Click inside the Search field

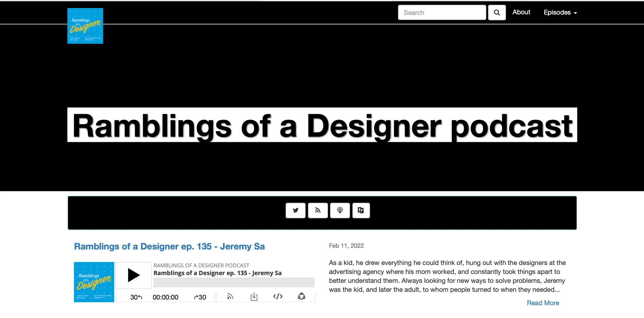pos(441,12)
